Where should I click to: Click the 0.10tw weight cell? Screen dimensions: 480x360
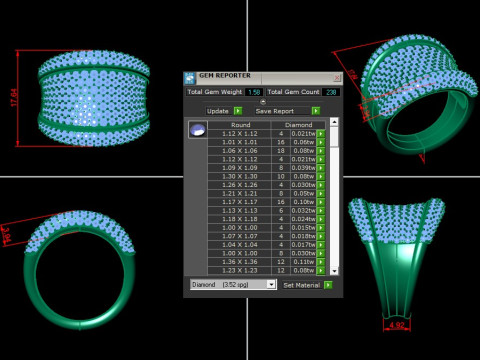tap(303, 202)
